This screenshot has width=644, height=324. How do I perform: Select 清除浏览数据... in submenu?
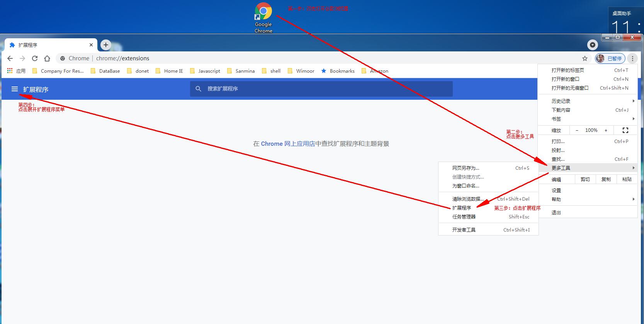point(488,199)
